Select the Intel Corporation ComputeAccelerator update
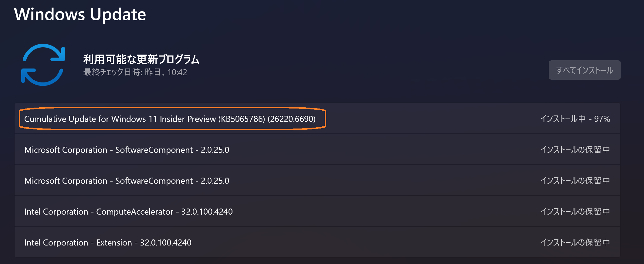This screenshot has height=264, width=644. coord(128,212)
